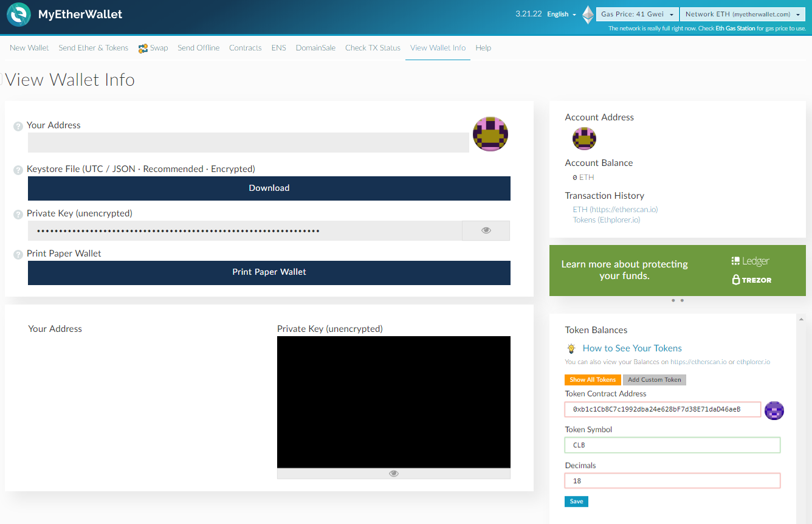Open the Gas Price 41 Gwei dropdown

tap(638, 14)
